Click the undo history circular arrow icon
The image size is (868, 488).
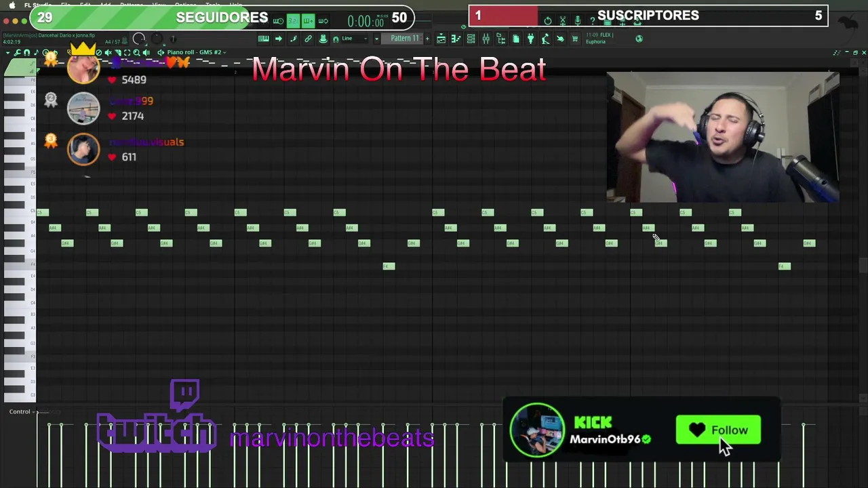547,20
